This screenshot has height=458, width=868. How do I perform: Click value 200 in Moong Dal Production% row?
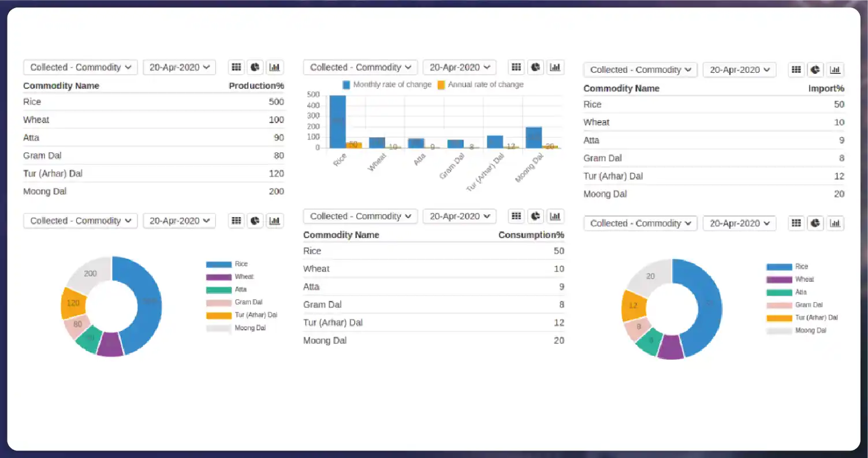[x=276, y=191]
